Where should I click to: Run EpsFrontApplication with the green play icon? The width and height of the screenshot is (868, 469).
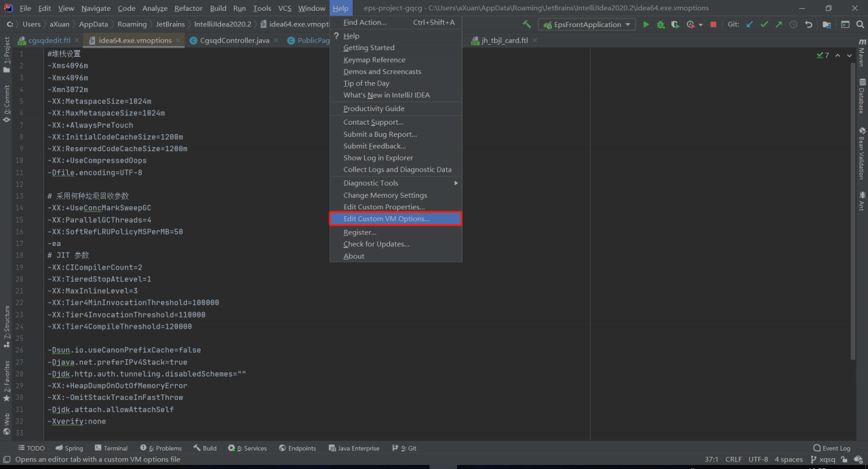click(646, 24)
